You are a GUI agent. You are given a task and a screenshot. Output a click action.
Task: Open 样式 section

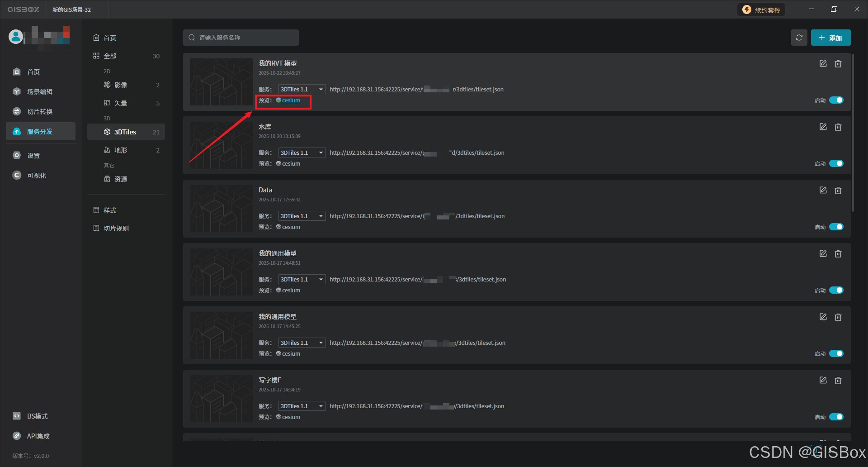[x=126, y=210]
